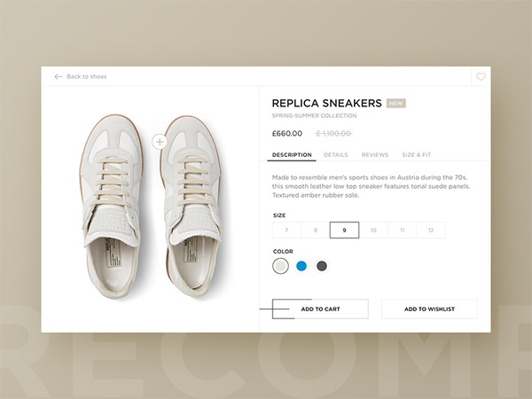
Task: Choose the off-white color swatch
Action: pos(280,266)
